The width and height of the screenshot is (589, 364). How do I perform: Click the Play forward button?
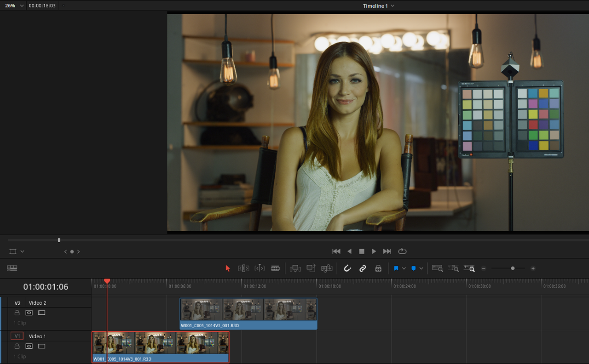pyautogui.click(x=374, y=251)
